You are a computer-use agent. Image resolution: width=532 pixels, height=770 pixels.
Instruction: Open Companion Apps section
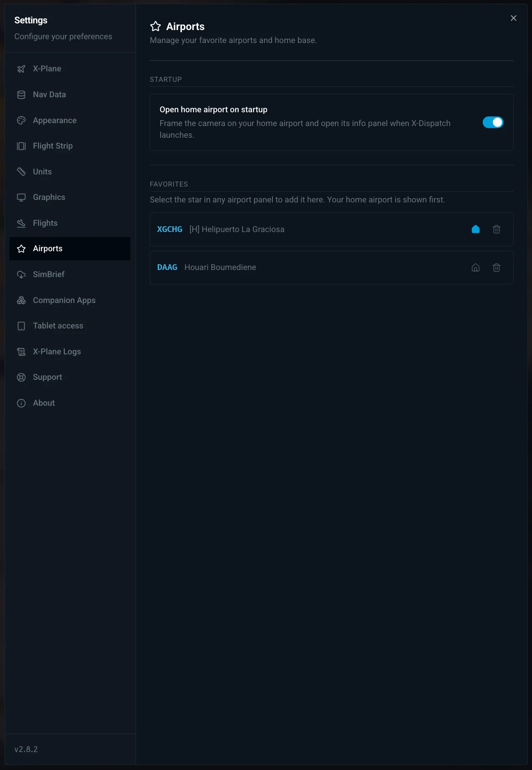tap(70, 300)
